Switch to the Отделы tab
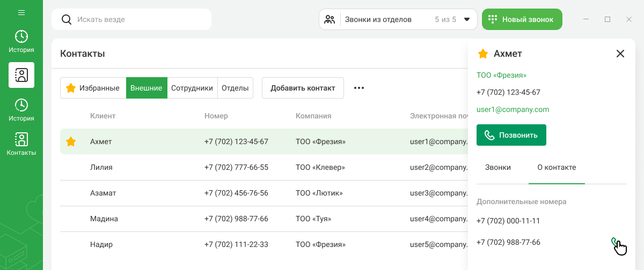 (235, 88)
